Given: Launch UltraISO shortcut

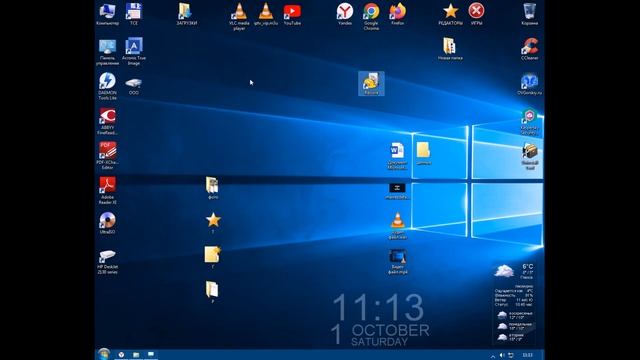Looking at the screenshot, I should click(x=107, y=223).
